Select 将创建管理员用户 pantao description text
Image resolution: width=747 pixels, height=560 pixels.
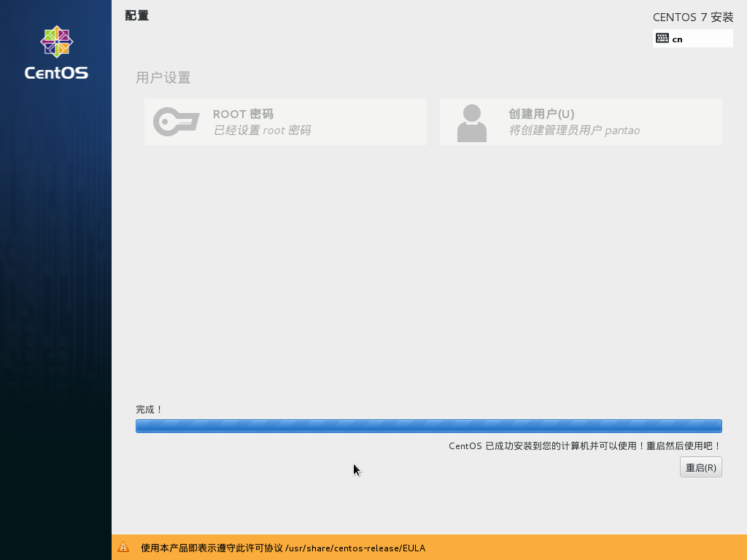pos(572,131)
